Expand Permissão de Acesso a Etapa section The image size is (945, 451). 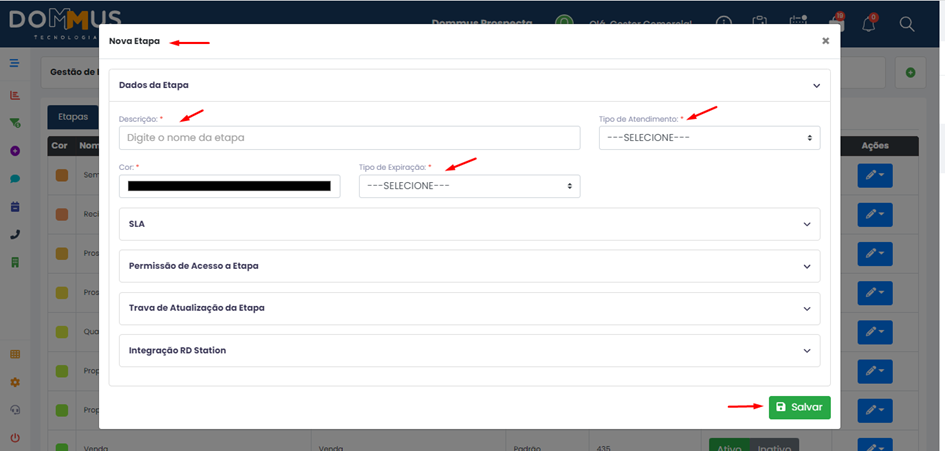coord(469,266)
